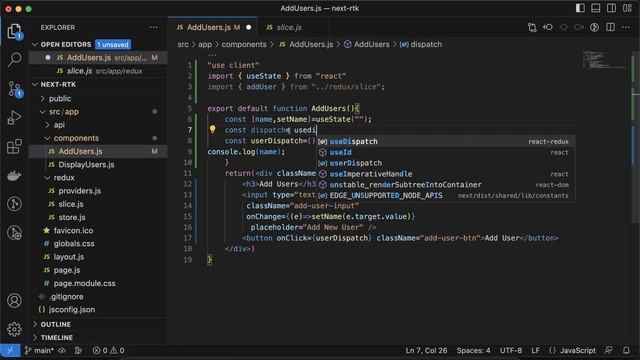Open the Manage gear icon
The image size is (640, 360).
click(x=14, y=329)
